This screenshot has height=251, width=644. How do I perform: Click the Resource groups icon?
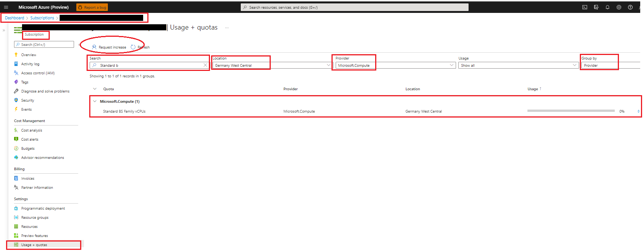point(16,217)
